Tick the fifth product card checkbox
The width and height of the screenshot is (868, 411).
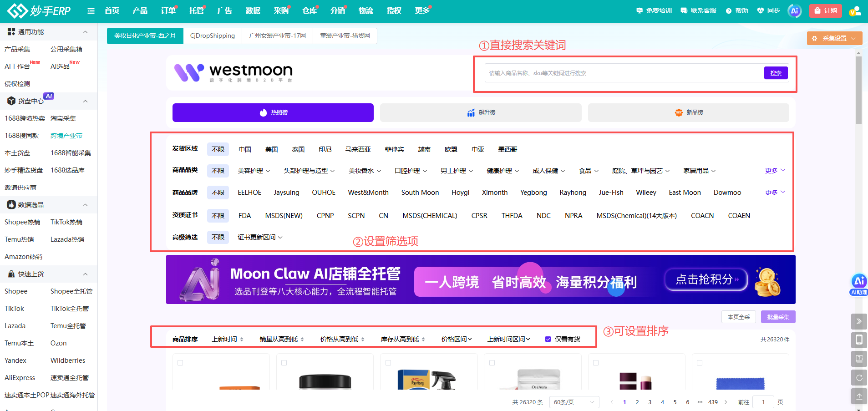(x=596, y=363)
